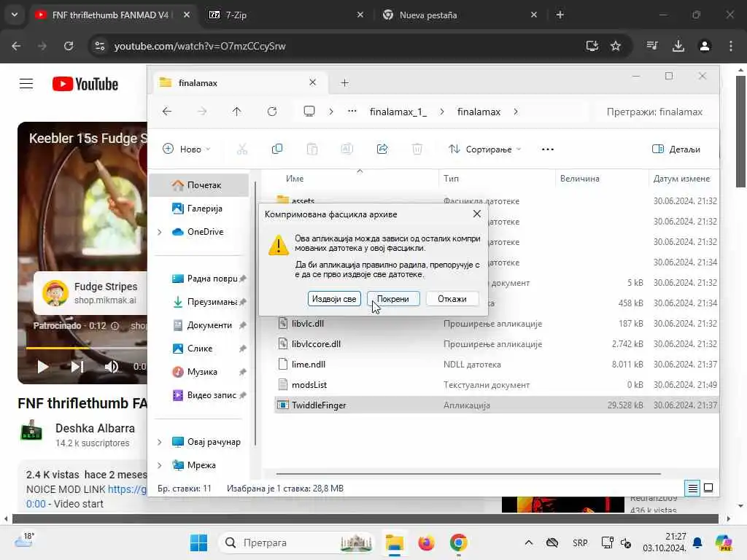The height and width of the screenshot is (560, 747).
Task: Switch to large thumbnails view icon
Action: (708, 488)
